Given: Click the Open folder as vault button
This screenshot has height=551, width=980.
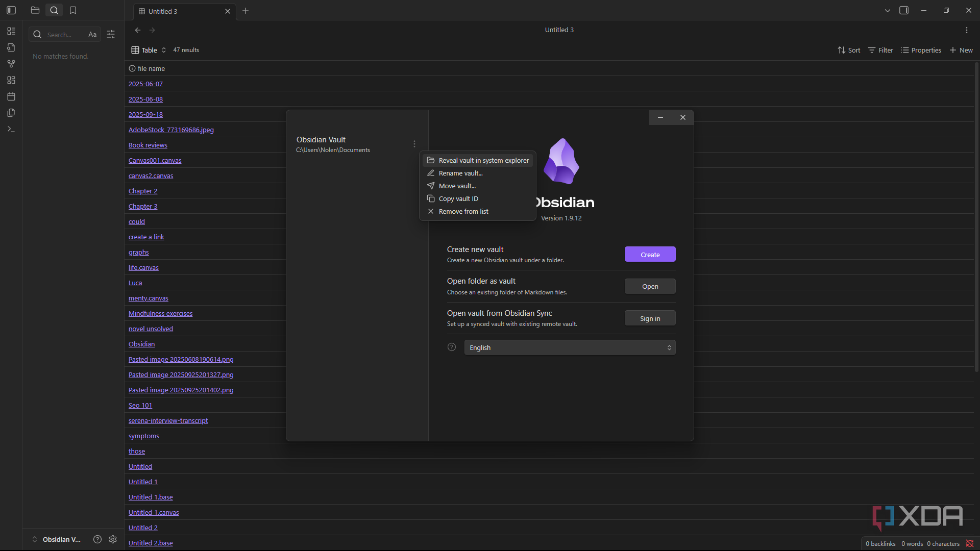Looking at the screenshot, I should tap(650, 286).
